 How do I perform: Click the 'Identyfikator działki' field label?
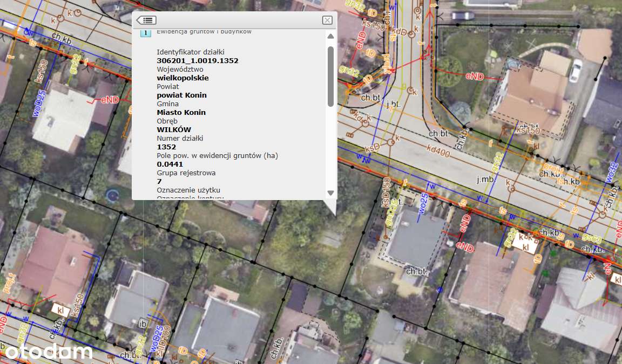coord(190,52)
